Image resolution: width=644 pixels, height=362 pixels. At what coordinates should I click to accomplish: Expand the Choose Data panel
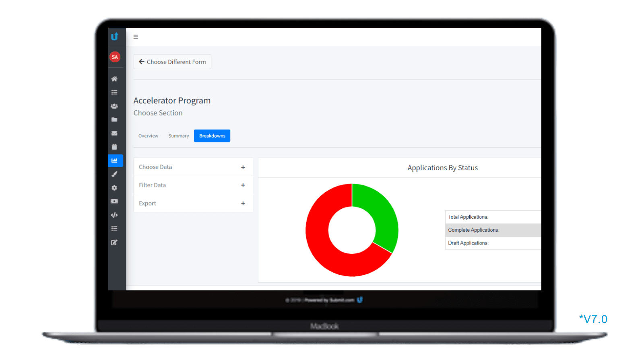pyautogui.click(x=193, y=167)
